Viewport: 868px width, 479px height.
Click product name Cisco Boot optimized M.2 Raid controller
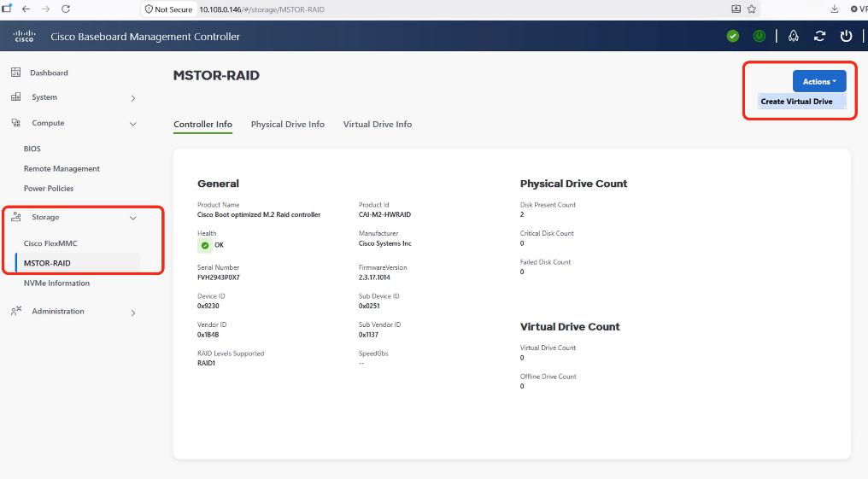259,214
